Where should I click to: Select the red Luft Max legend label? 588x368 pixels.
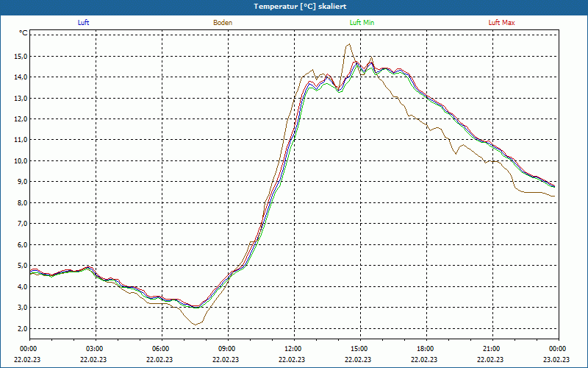(501, 23)
